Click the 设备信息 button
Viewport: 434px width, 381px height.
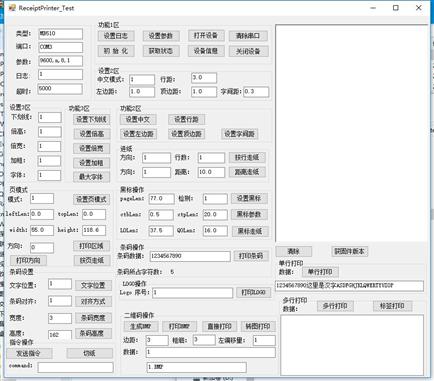pyautogui.click(x=206, y=51)
